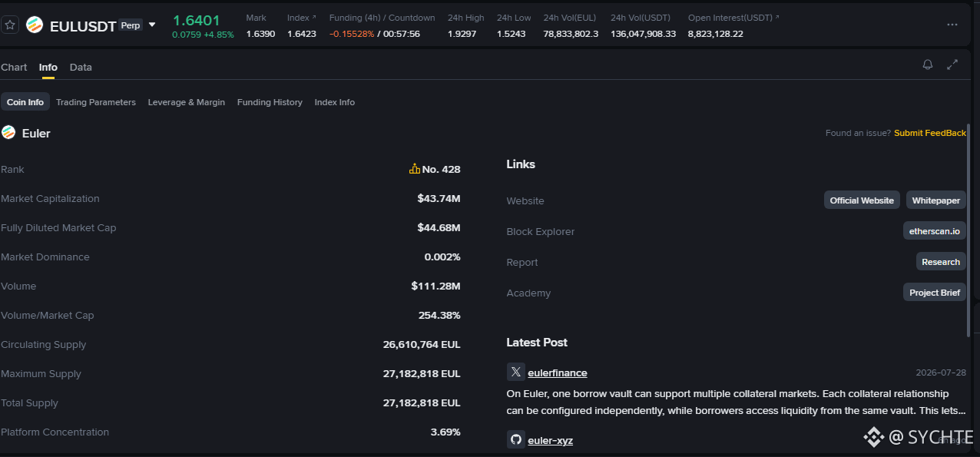
Task: Open the EULUSDT pair dropdown arrow
Action: coord(152,25)
